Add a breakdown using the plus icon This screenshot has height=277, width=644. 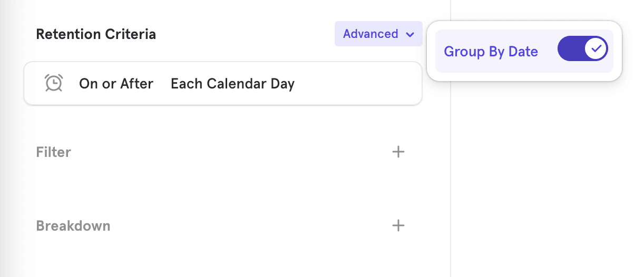(x=398, y=226)
